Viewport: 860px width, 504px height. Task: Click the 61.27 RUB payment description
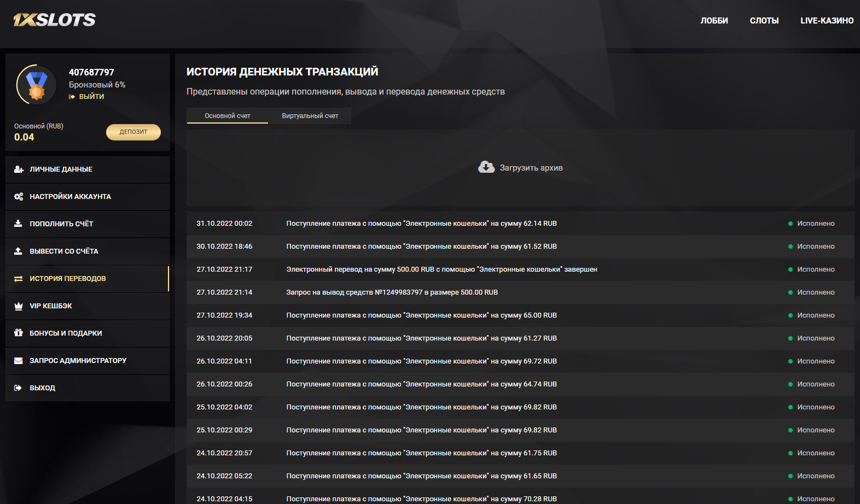pyautogui.click(x=421, y=338)
